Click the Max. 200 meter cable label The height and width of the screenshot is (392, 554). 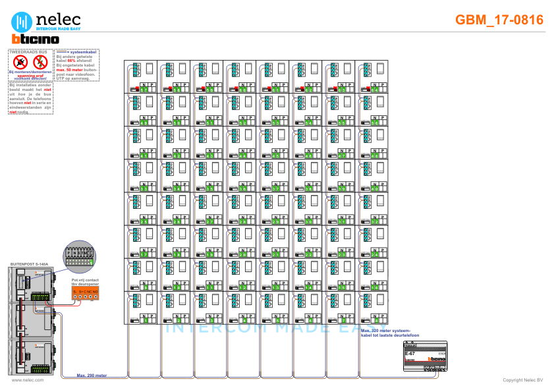tap(92, 376)
